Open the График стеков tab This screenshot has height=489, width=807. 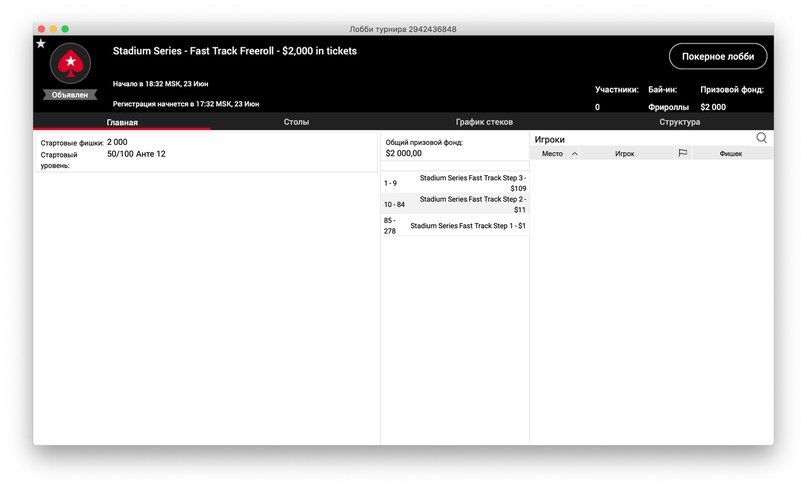click(x=484, y=122)
